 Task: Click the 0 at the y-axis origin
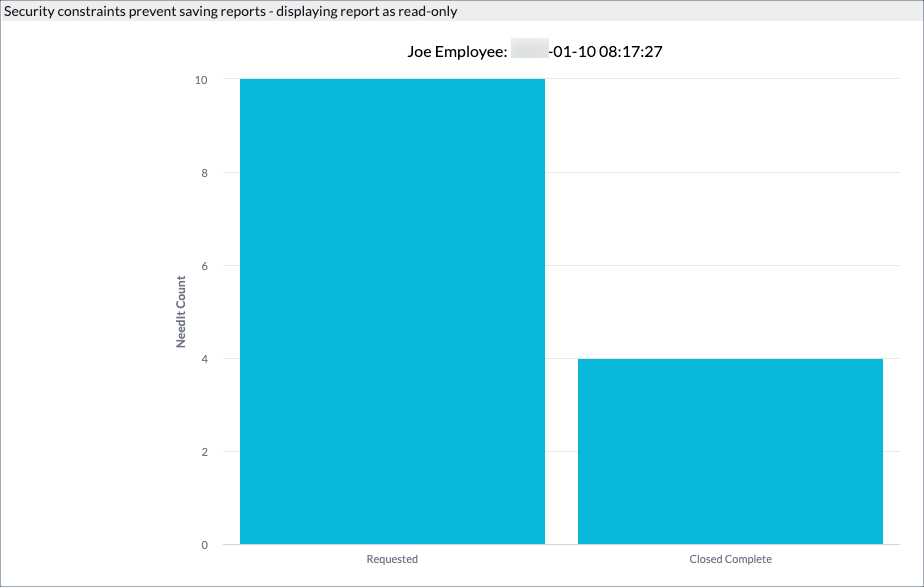click(203, 545)
